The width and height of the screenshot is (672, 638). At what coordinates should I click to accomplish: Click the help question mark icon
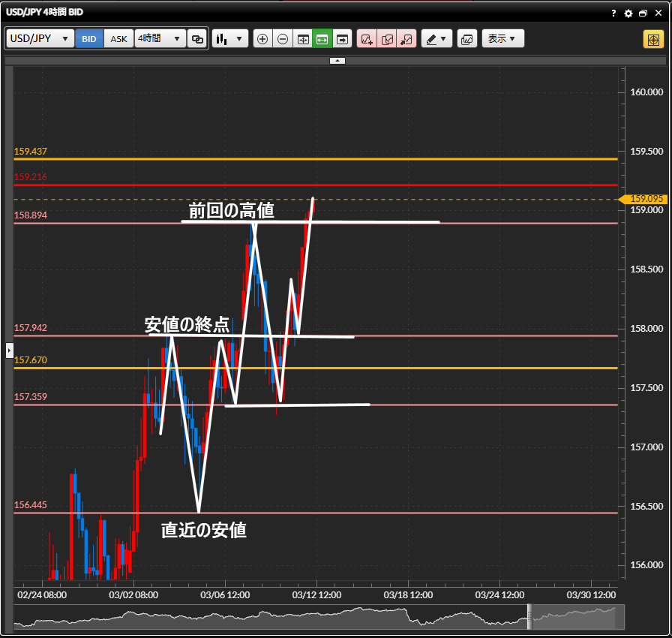613,14
